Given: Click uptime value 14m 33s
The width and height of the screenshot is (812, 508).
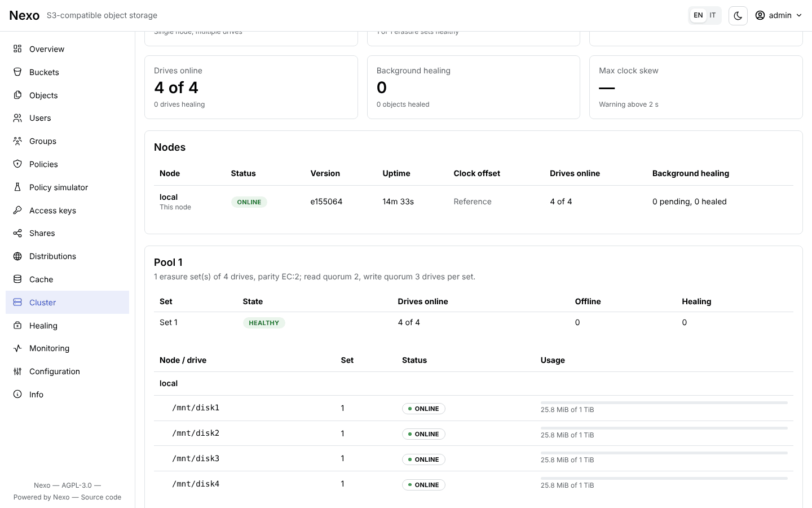Looking at the screenshot, I should click(x=398, y=202).
